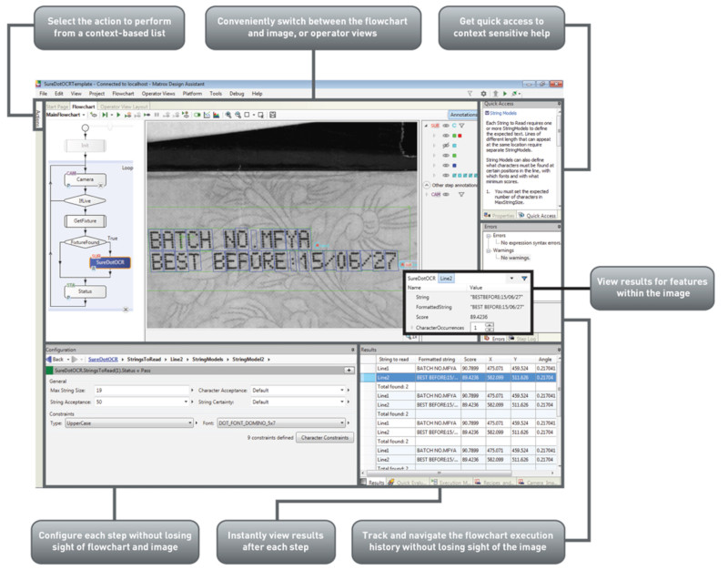The image size is (728, 570).
Task: Select the highlighted Line2 row in Results
Action: (x=465, y=378)
